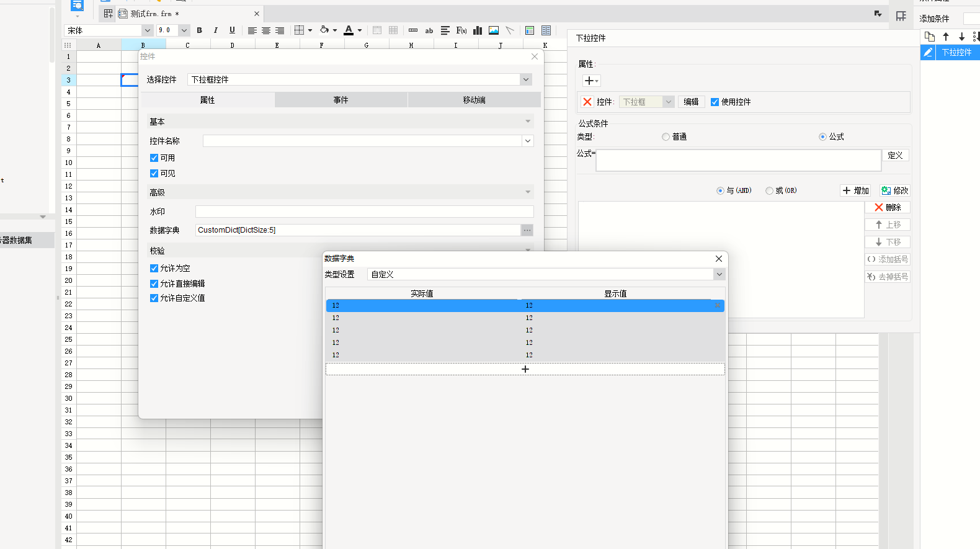This screenshot has height=549, width=980.
Task: Move condition up with up arrow icon
Action: coord(946,37)
